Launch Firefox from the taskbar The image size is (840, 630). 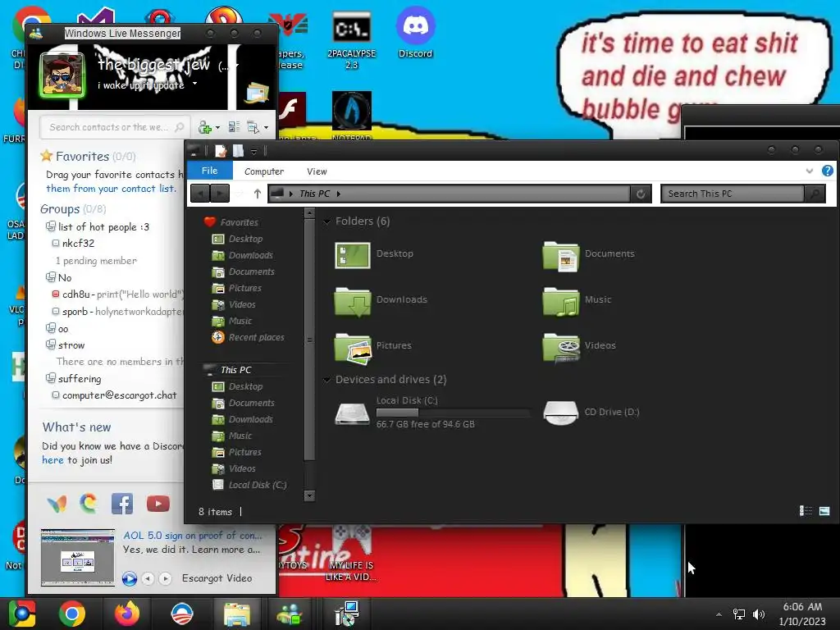pos(127,614)
